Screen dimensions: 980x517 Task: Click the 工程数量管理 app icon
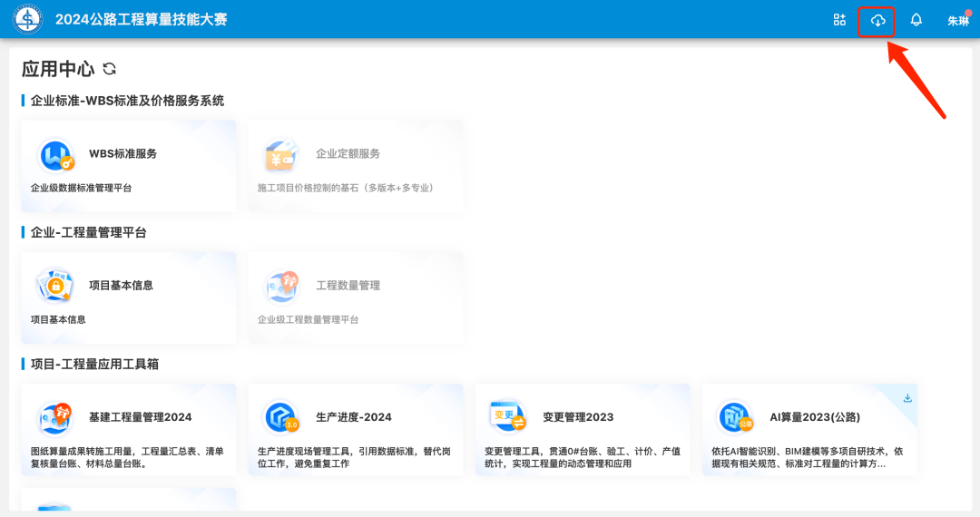point(282,287)
